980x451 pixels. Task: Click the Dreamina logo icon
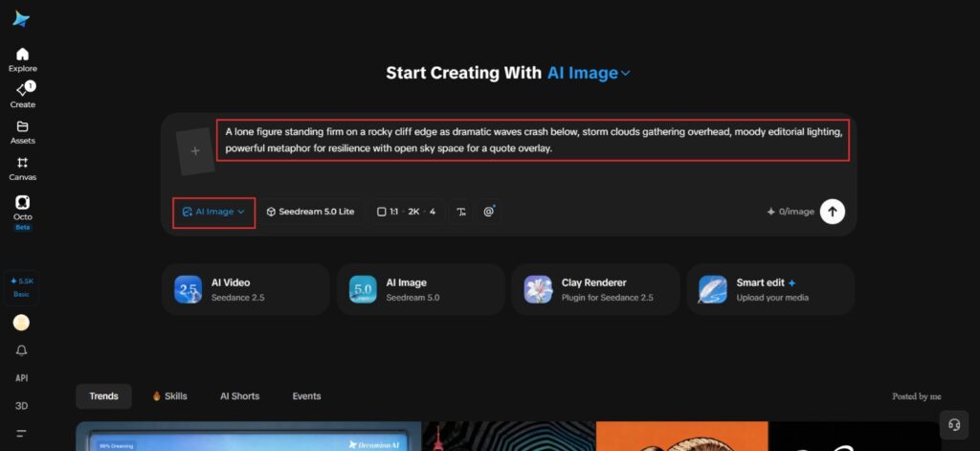[21, 19]
